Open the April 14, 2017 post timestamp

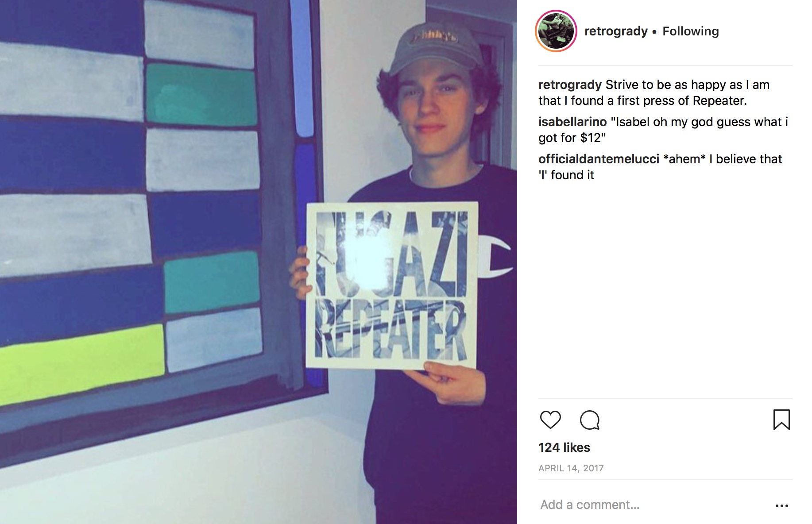click(571, 468)
